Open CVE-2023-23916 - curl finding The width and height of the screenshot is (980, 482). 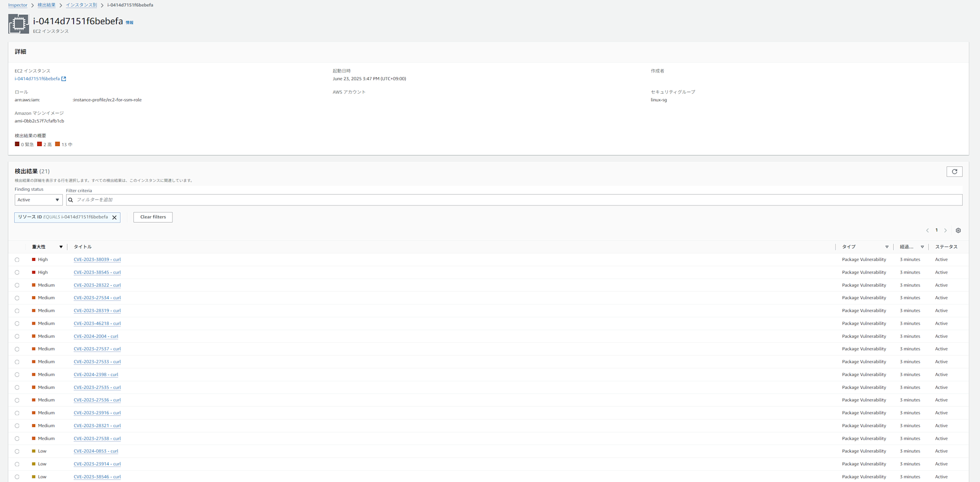97,413
